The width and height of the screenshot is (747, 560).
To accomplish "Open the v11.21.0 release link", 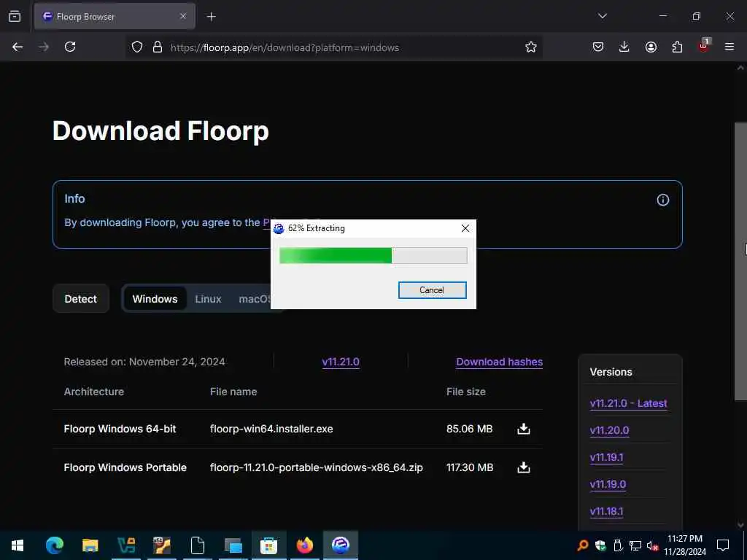I will [x=341, y=362].
